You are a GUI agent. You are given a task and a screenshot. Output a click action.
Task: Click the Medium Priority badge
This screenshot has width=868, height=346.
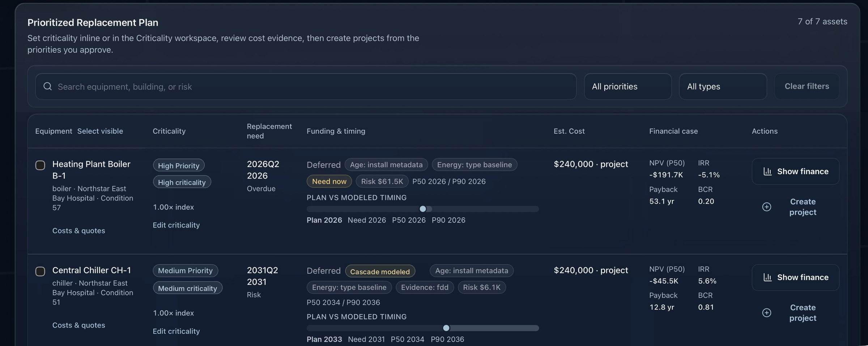[x=186, y=271]
